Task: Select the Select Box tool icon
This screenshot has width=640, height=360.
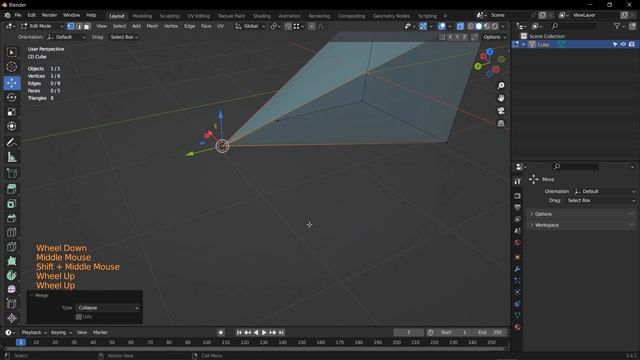Action: coord(11,52)
